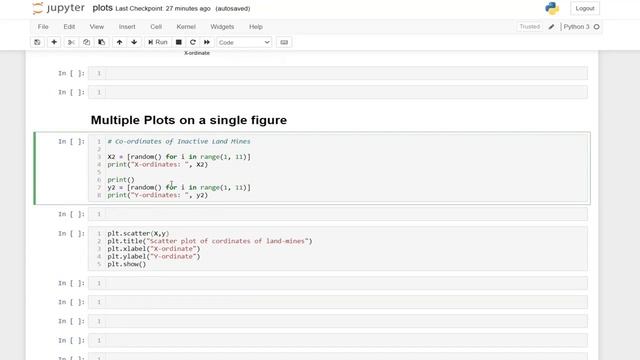Click the empty cell above the plt.scatter cell

coord(338,214)
